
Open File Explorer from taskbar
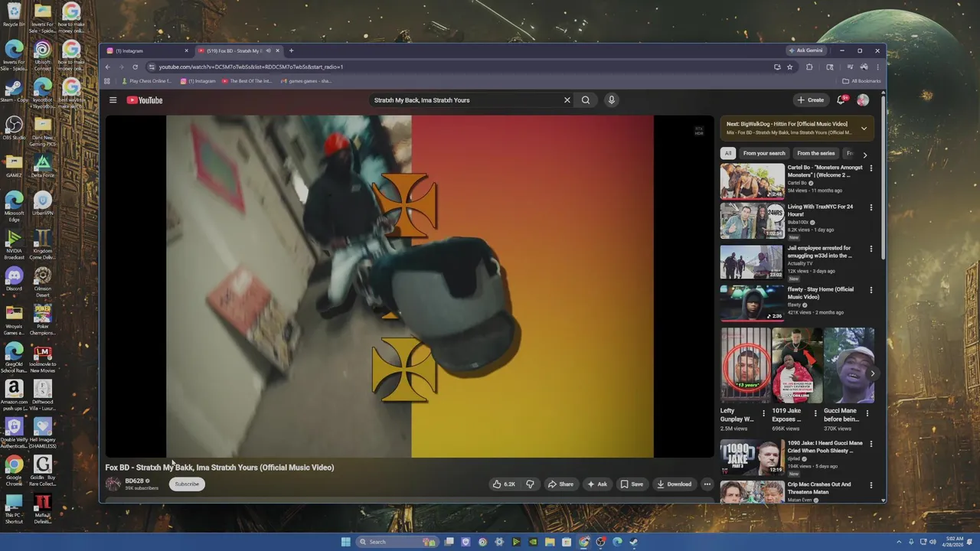550,542
